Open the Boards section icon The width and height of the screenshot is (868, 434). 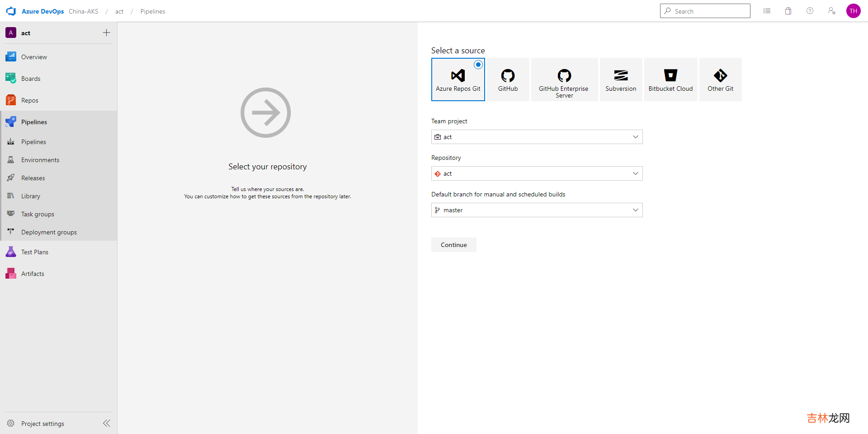(11, 79)
